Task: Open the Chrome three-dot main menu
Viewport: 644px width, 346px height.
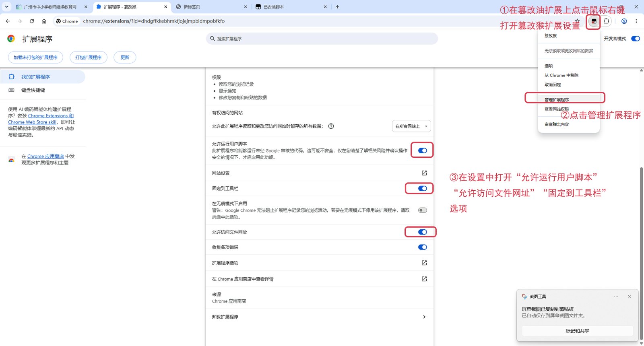Action: [636, 21]
